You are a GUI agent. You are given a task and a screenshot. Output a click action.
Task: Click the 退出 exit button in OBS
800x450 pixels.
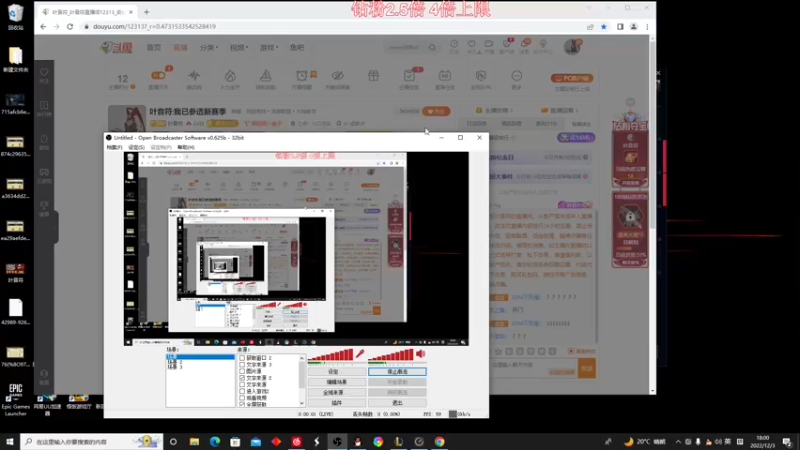point(397,403)
